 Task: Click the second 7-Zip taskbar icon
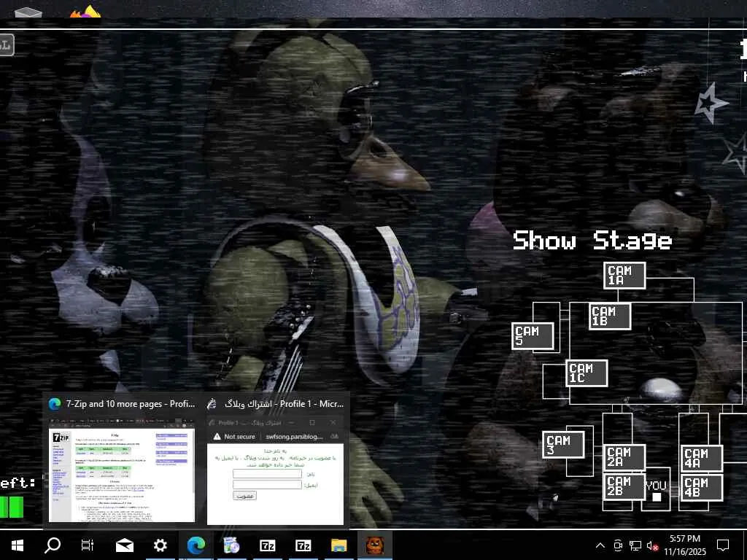click(303, 545)
